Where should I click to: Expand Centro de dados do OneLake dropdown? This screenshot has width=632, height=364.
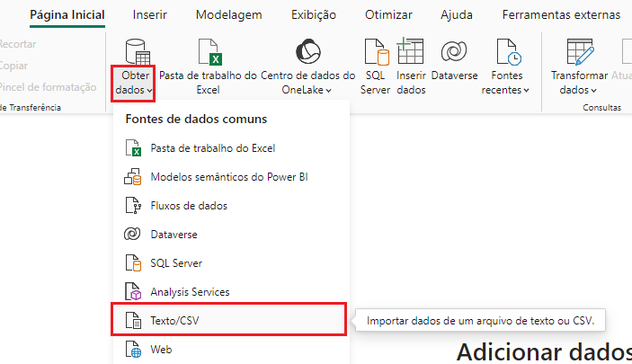[x=328, y=90]
